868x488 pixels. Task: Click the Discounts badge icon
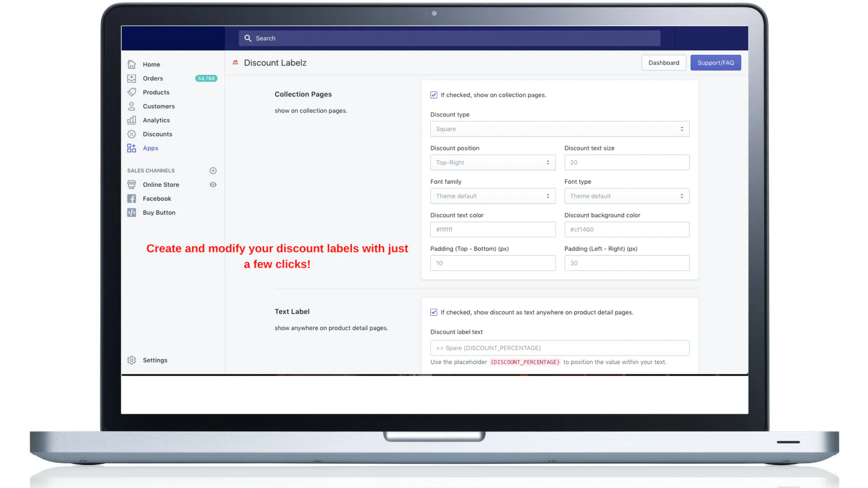tap(131, 134)
